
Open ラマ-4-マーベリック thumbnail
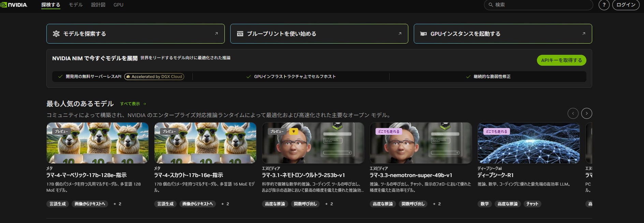click(98, 143)
